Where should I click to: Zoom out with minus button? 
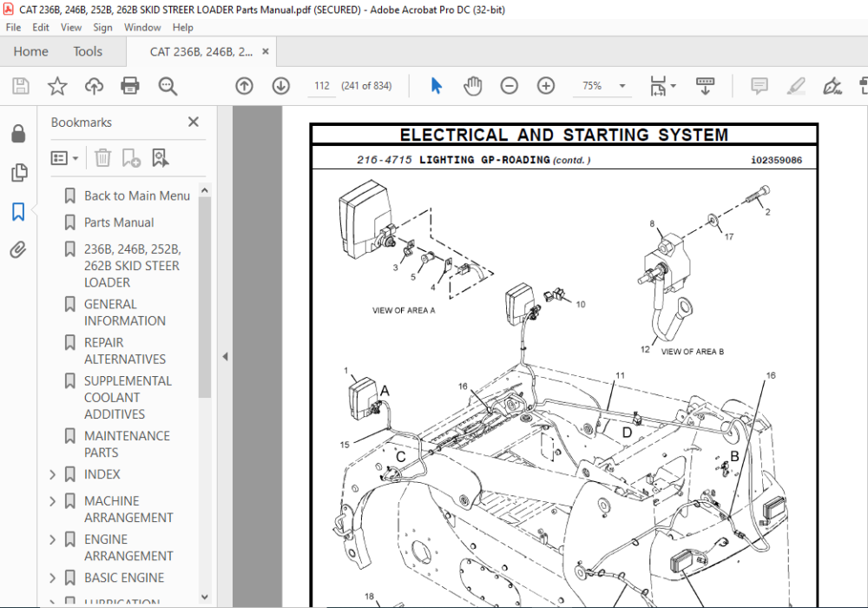click(x=510, y=86)
